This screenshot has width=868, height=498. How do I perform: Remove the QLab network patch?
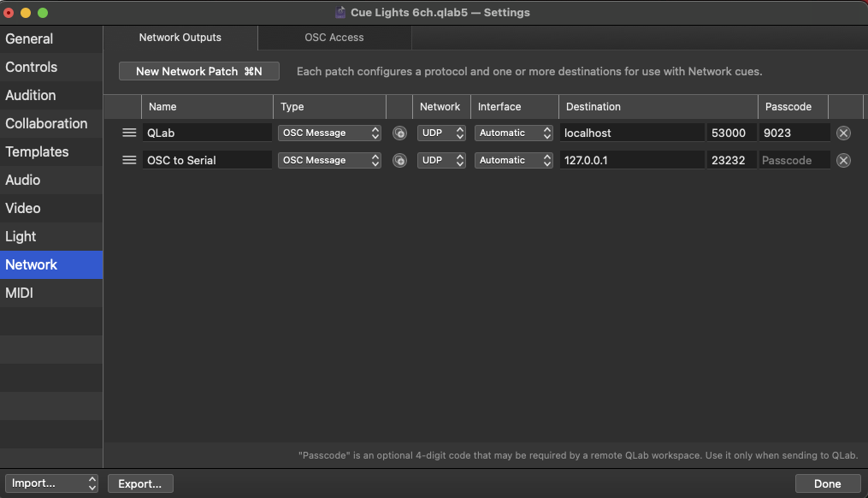pyautogui.click(x=843, y=133)
